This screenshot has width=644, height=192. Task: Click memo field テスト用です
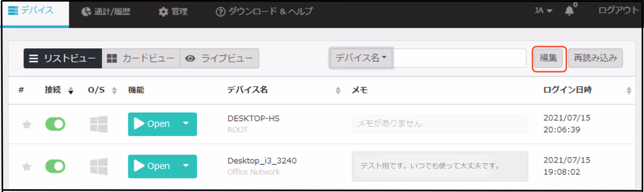click(x=440, y=166)
